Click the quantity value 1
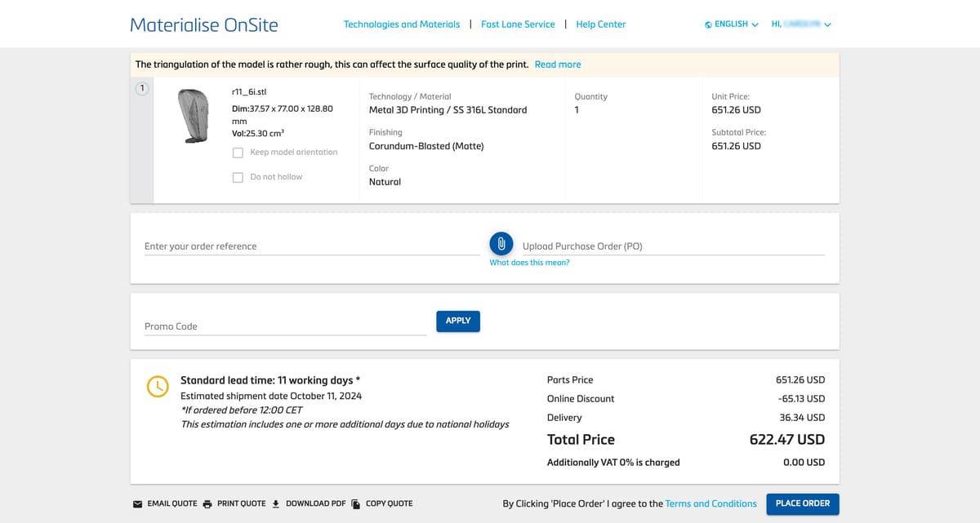Viewport: 980px width, 523px height. coord(577,110)
